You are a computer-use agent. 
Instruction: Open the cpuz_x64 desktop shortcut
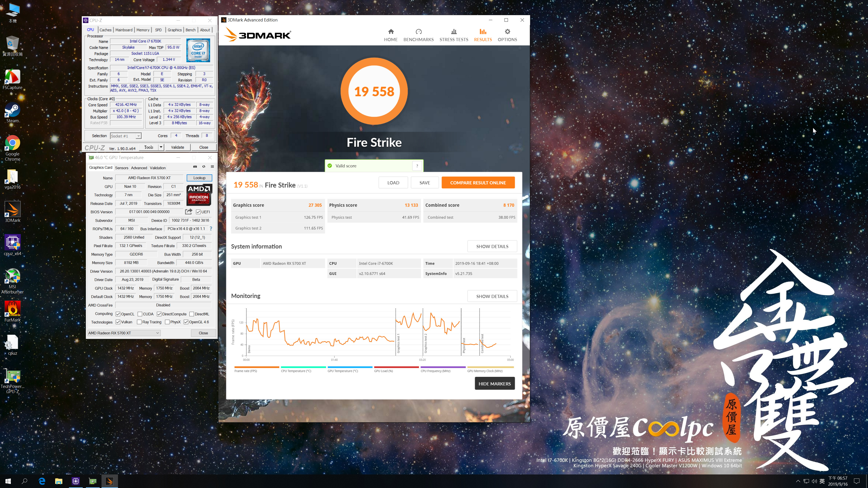coord(12,245)
